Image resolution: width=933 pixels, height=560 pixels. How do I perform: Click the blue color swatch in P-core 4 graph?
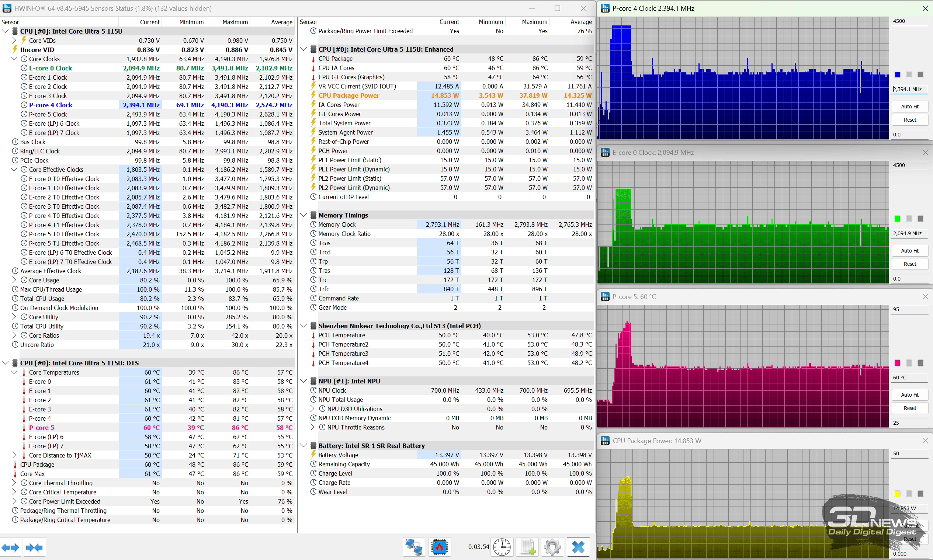pyautogui.click(x=897, y=75)
